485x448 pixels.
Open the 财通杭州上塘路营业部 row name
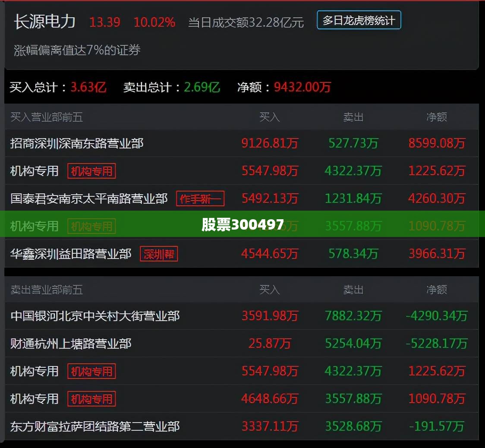pos(71,344)
